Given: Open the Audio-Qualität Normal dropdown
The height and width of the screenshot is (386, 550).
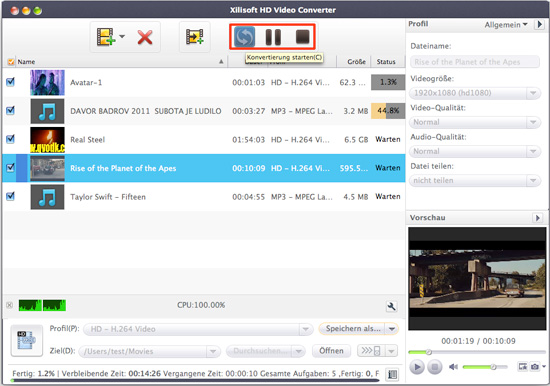Looking at the screenshot, I should click(x=475, y=151).
